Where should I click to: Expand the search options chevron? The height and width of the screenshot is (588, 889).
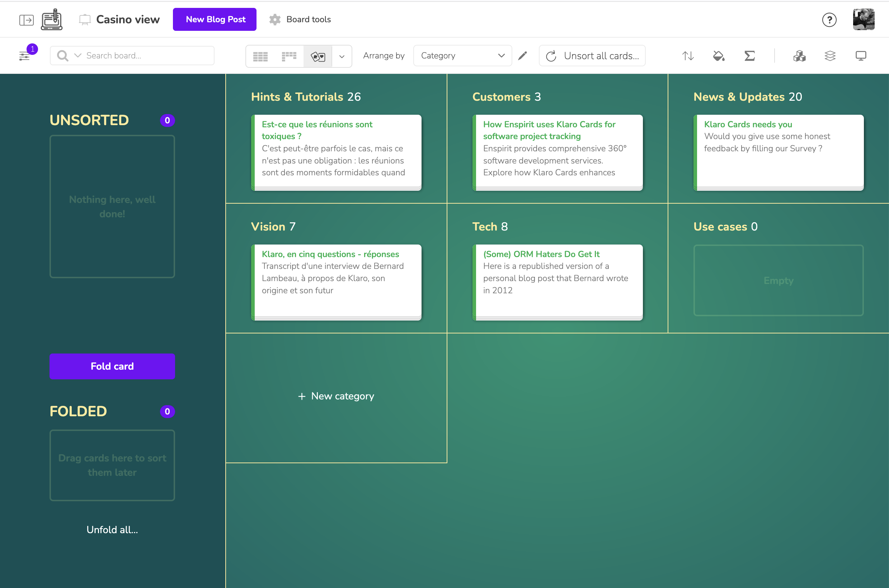78,56
